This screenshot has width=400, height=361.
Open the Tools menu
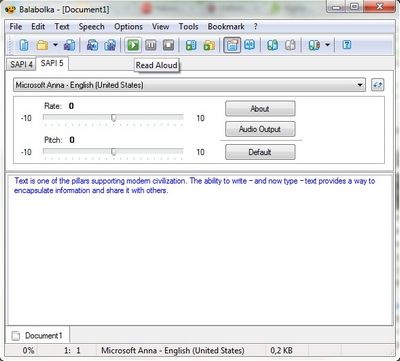[188, 27]
